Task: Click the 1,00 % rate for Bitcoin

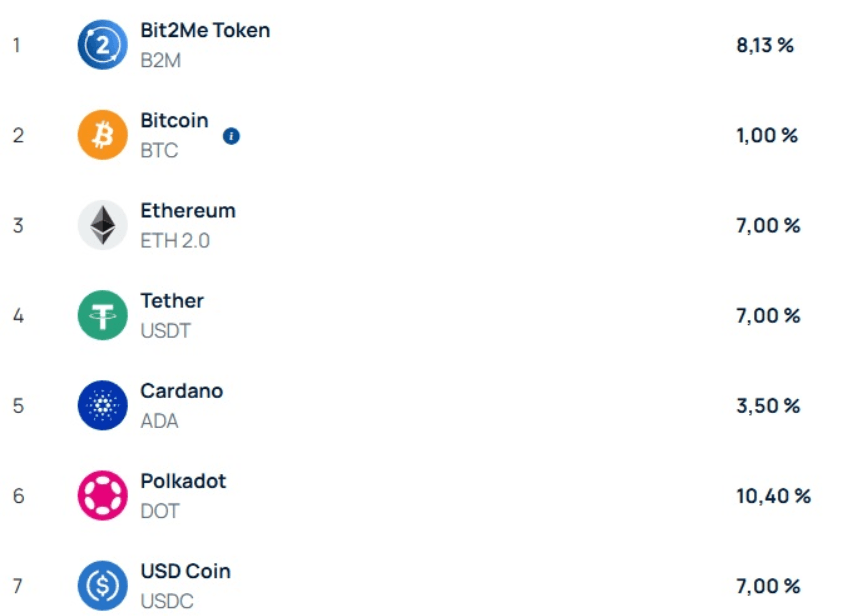Action: click(767, 136)
